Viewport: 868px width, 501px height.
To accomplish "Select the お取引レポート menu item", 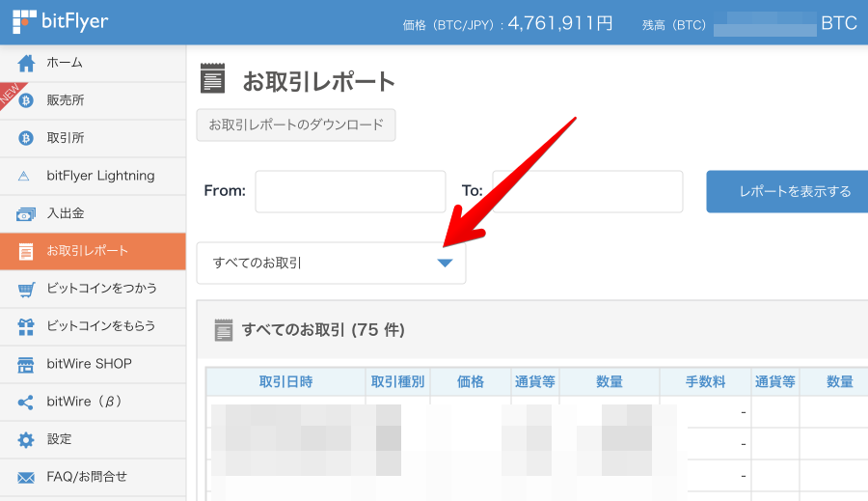I will (93, 252).
